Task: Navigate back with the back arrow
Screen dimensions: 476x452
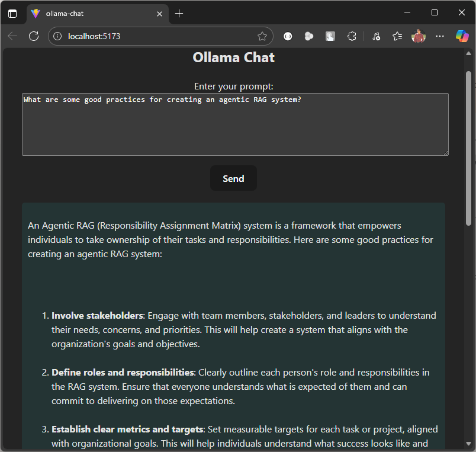Action: click(x=12, y=36)
